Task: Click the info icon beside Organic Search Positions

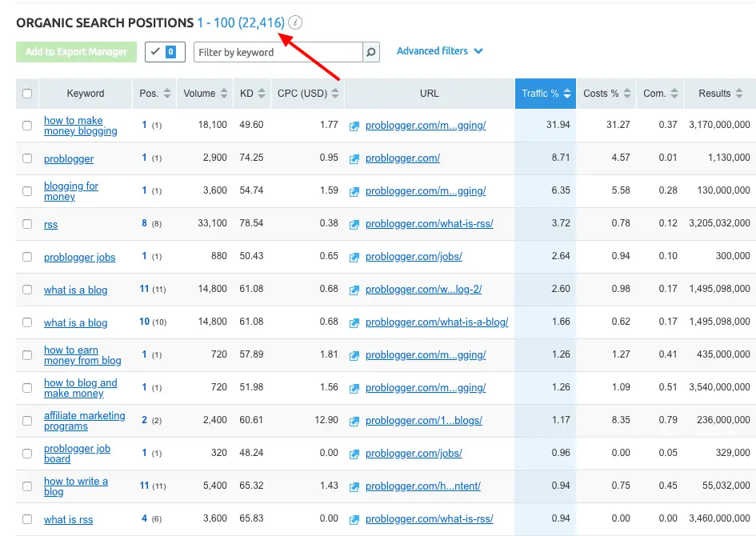Action: click(x=295, y=22)
